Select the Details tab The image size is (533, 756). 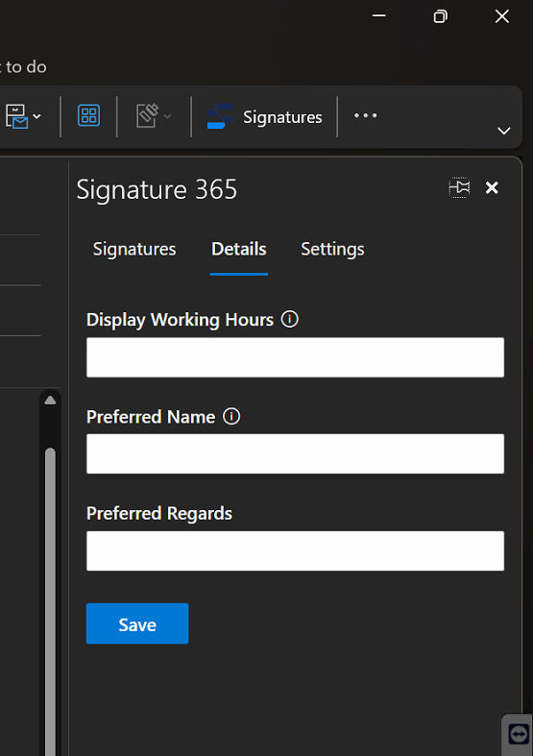tap(239, 249)
